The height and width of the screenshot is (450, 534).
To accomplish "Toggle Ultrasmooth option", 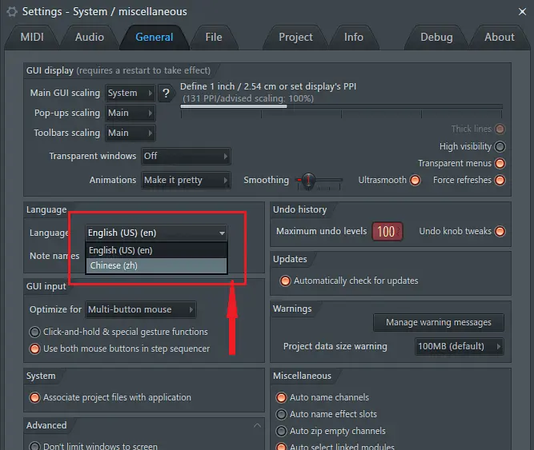I will coord(415,180).
